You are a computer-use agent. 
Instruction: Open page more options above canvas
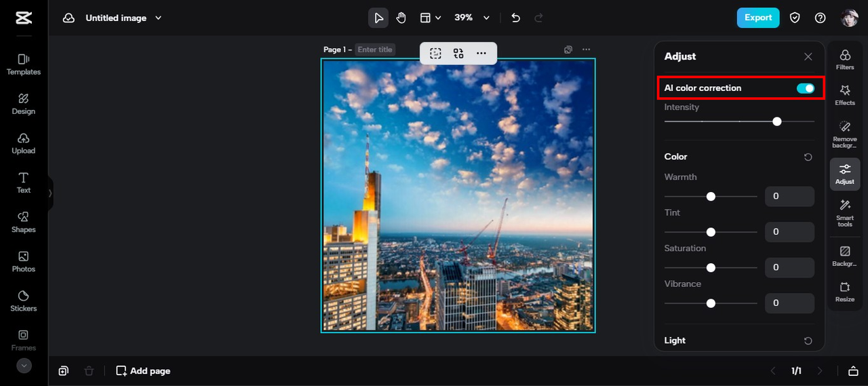click(586, 50)
